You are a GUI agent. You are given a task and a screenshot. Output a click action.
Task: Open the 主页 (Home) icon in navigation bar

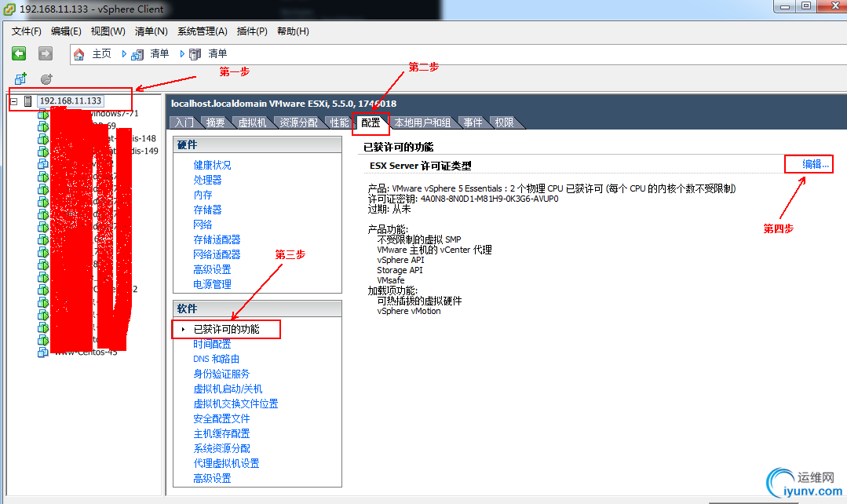[x=78, y=53]
